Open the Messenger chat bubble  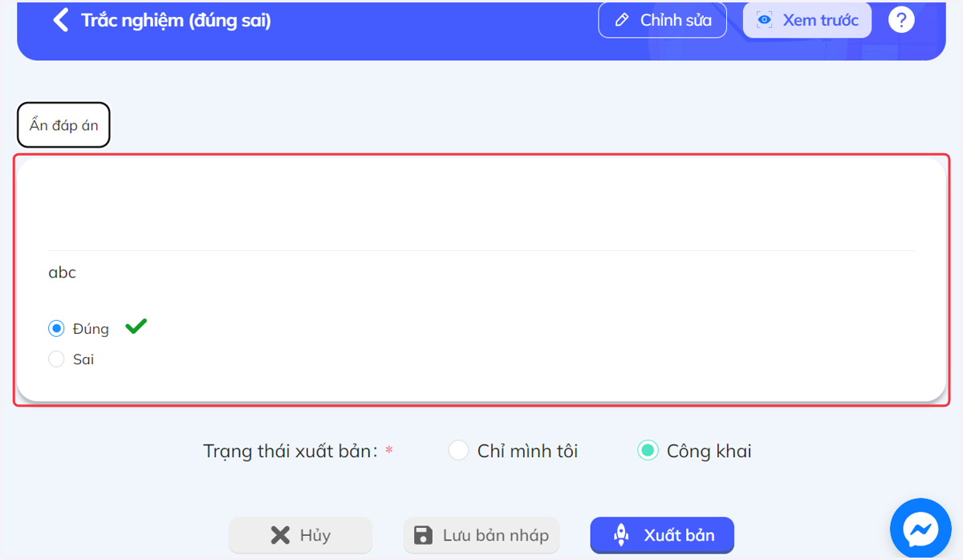click(920, 529)
